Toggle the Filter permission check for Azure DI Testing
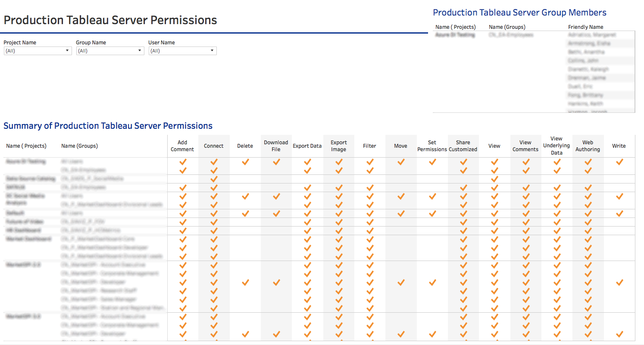Viewport: 644px width, 345px height. click(x=369, y=162)
